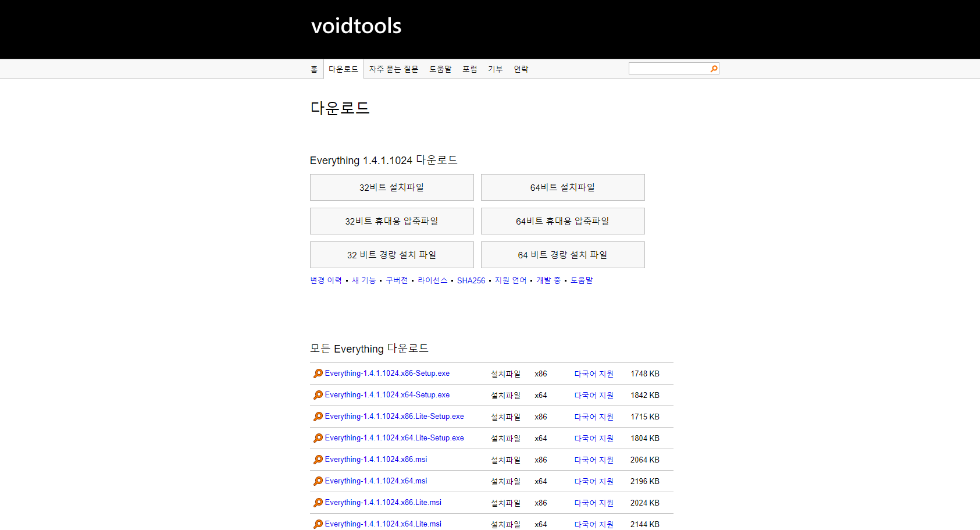Image resolution: width=980 pixels, height=530 pixels.
Task: Click Everything-1.4.1.1024.x86.Lite-Setup.exe link
Action: click(394, 417)
